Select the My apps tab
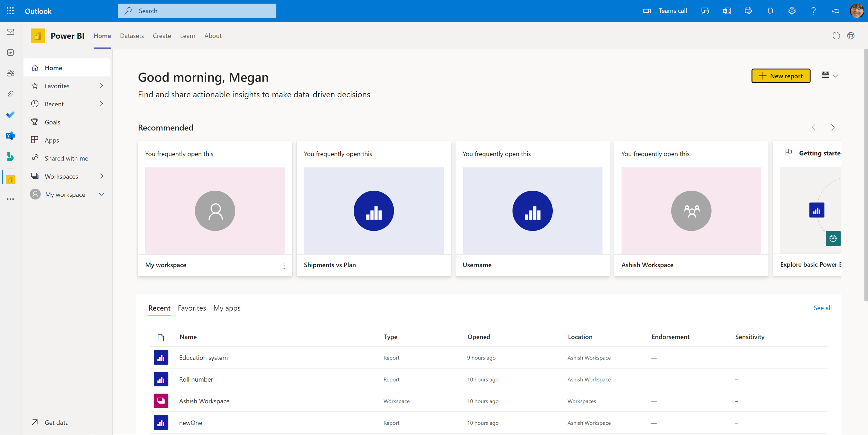This screenshot has height=435, width=868. point(227,308)
